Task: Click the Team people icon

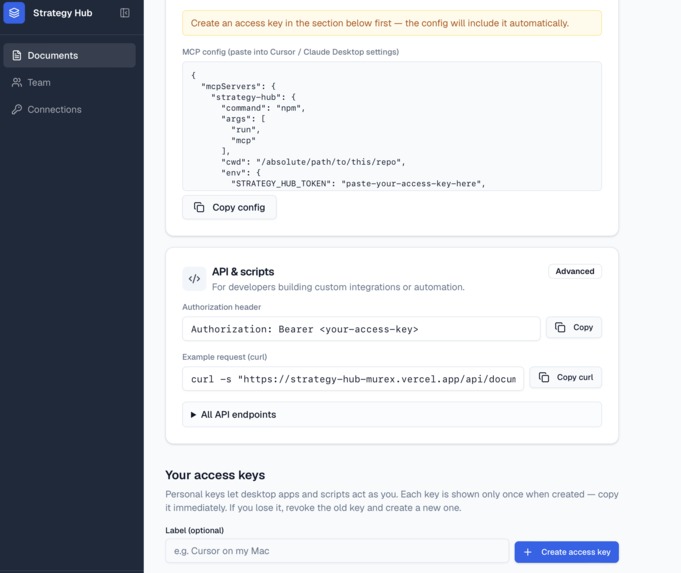Action: (17, 83)
